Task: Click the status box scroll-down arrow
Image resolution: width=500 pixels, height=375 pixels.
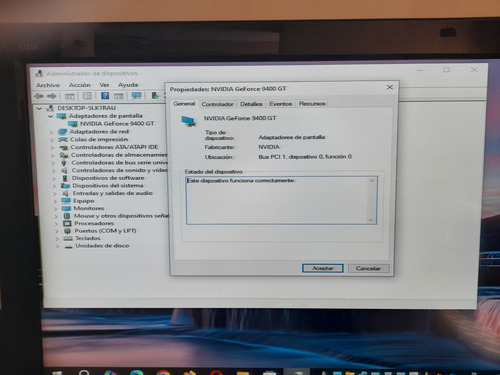Action: coord(371,220)
